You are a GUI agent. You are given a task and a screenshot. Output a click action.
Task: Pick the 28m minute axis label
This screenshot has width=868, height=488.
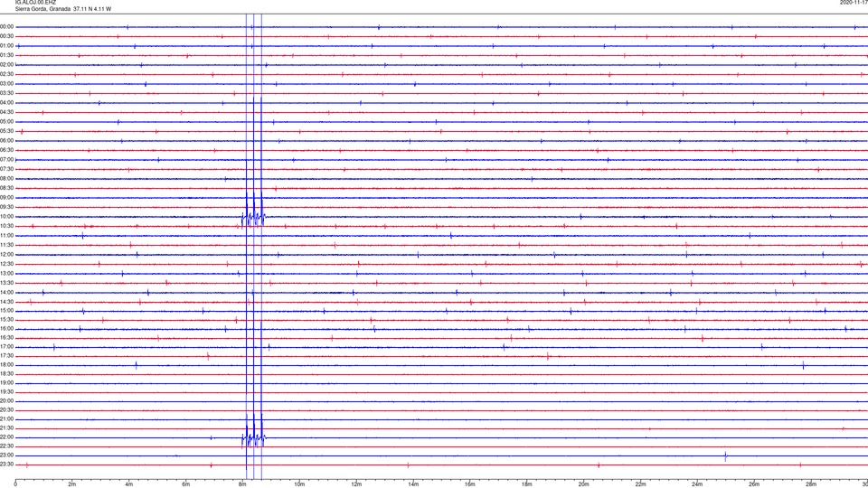click(x=811, y=484)
